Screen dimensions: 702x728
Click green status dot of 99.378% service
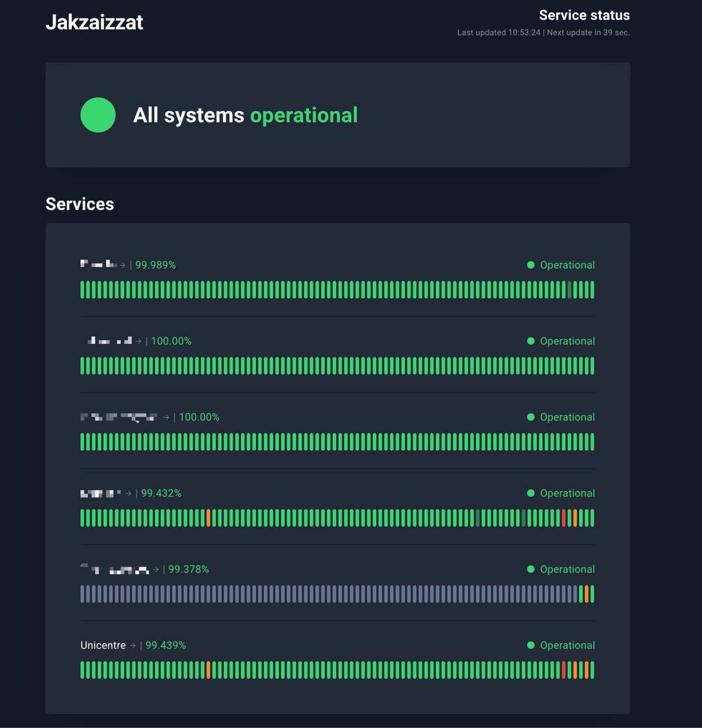531,569
